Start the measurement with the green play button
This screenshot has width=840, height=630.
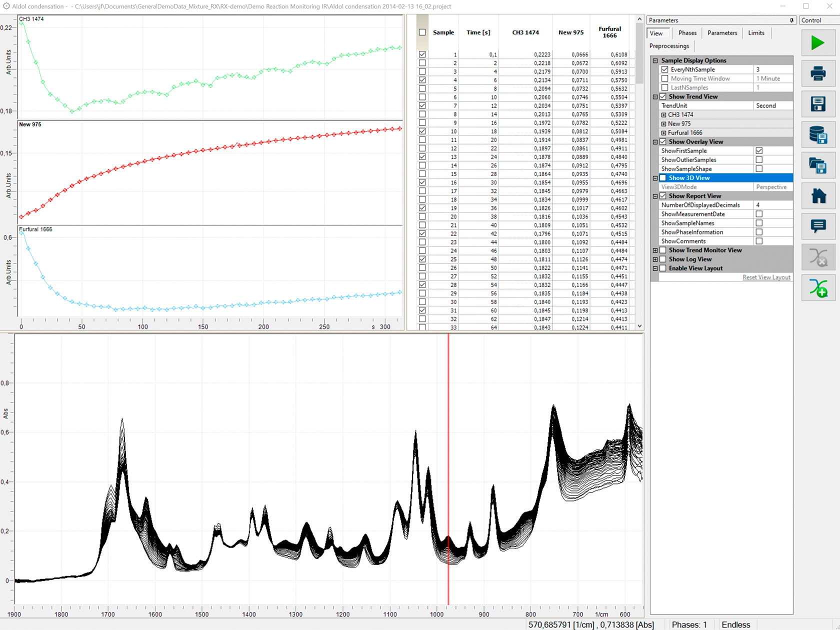[818, 43]
